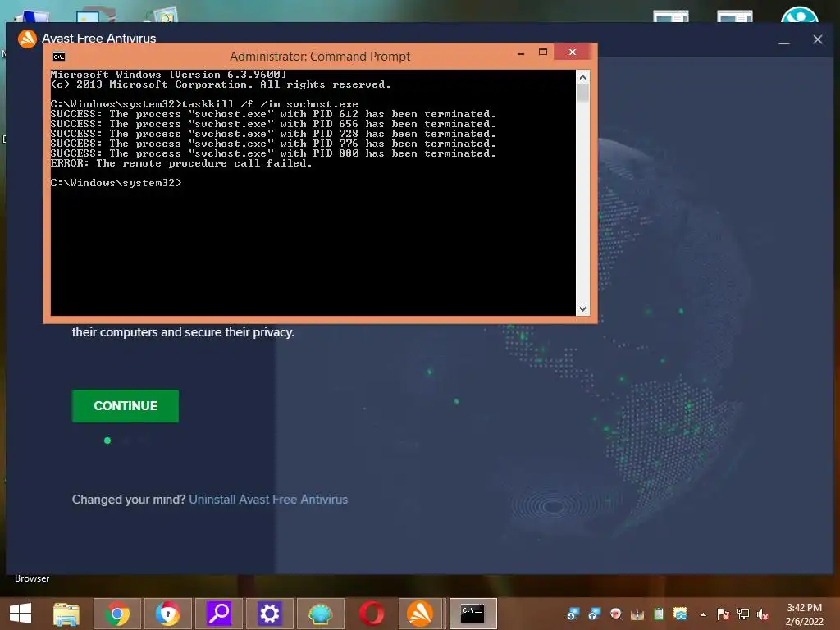
Task: Close the Avast Free Antivirus window
Action: 818,39
